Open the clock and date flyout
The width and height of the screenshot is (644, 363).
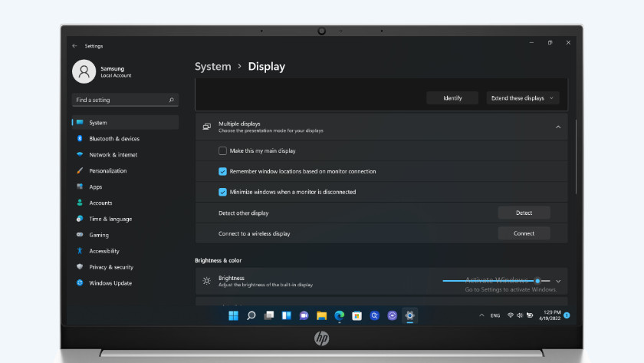click(x=550, y=315)
